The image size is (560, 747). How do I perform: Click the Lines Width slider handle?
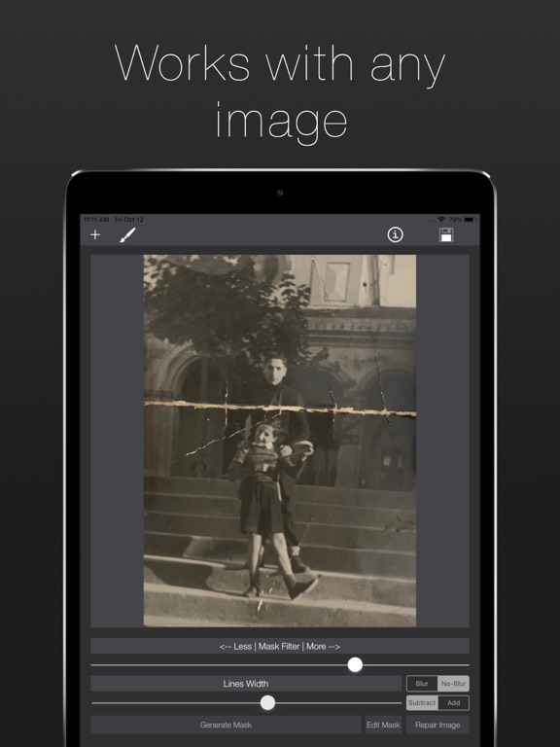click(267, 702)
